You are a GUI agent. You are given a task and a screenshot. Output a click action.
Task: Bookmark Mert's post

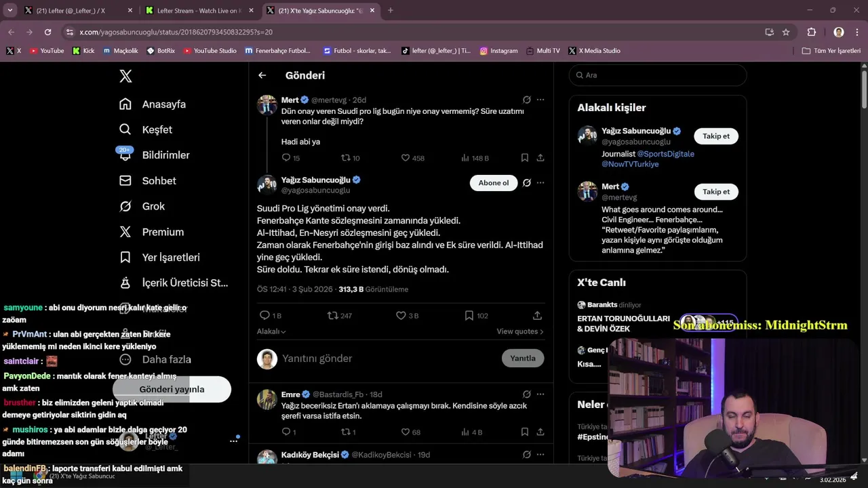click(x=525, y=158)
